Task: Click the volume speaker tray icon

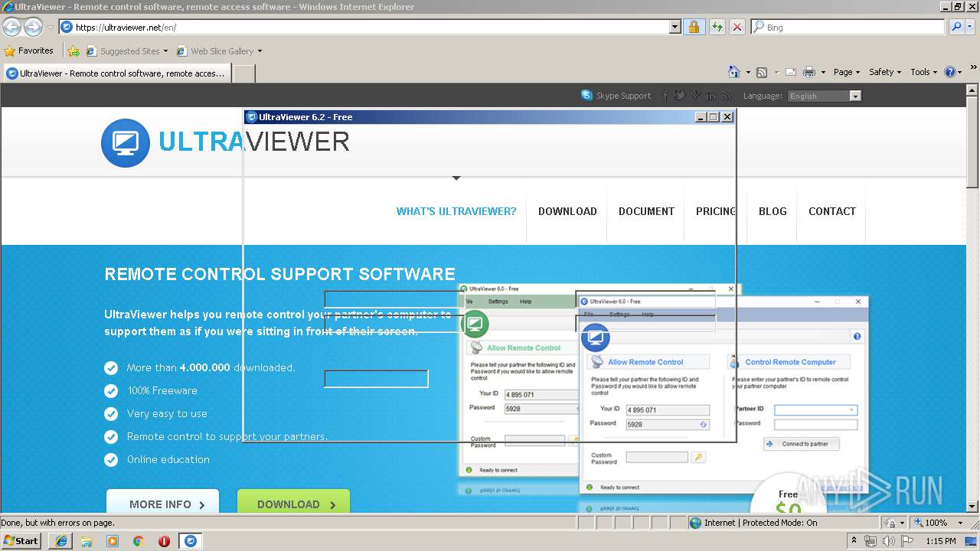Action: click(x=888, y=541)
